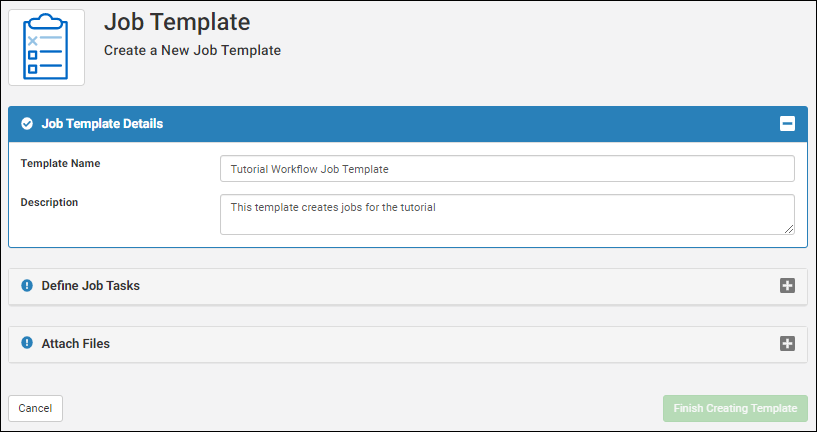Viewport: 817px width, 432px height.
Task: Expand Attach Files using its plus icon
Action: click(x=787, y=343)
